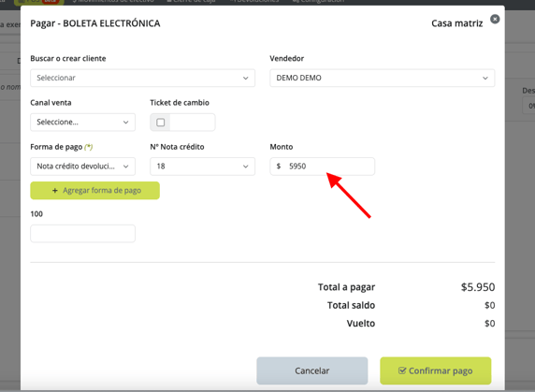
Task: Go to the Devoluciones tab
Action: tap(253, 1)
